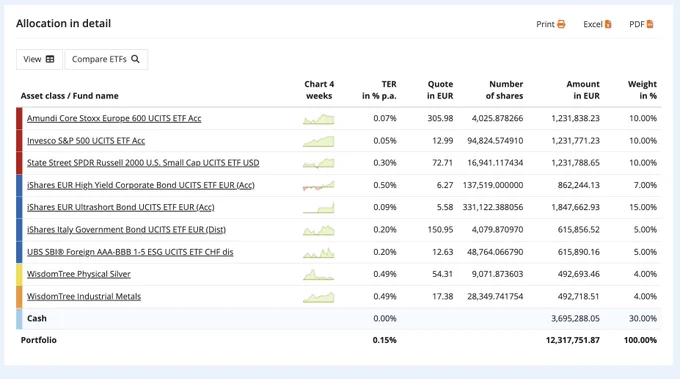
Task: Click the 'Chart 4 weeks' column header
Action: tap(319, 90)
